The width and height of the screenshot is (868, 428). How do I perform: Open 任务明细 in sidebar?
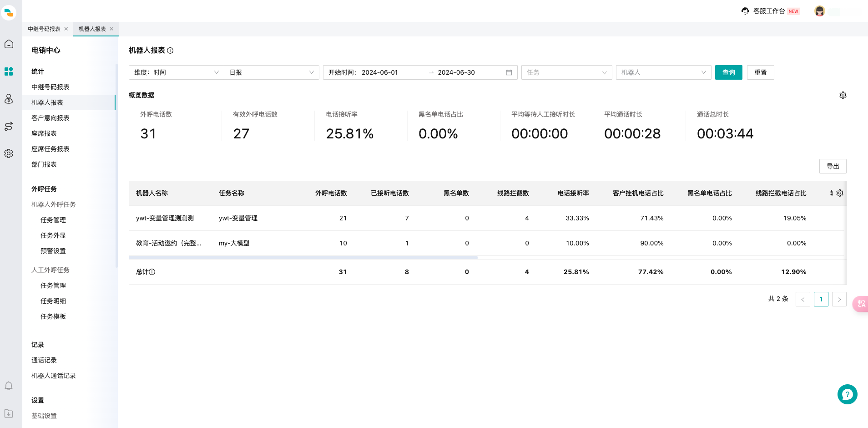53,301
